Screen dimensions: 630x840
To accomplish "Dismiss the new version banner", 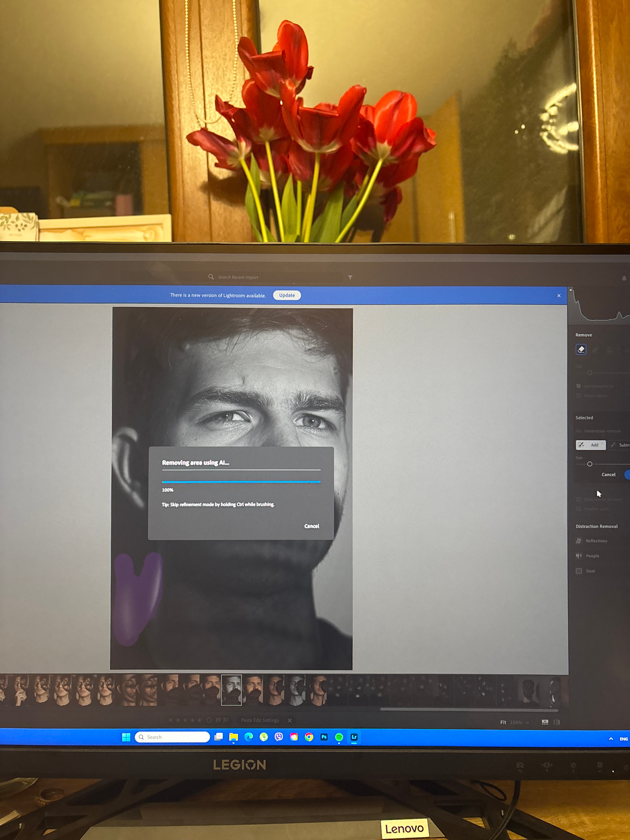I will coord(559,296).
